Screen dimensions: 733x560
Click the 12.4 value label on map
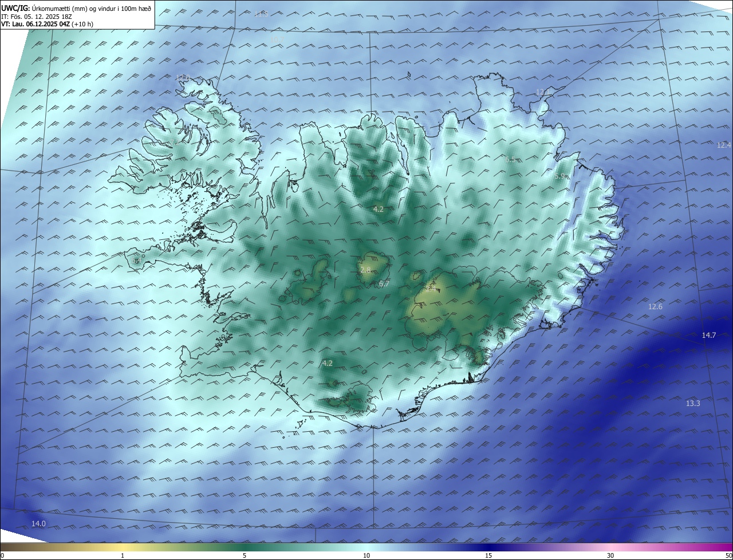tap(724, 145)
